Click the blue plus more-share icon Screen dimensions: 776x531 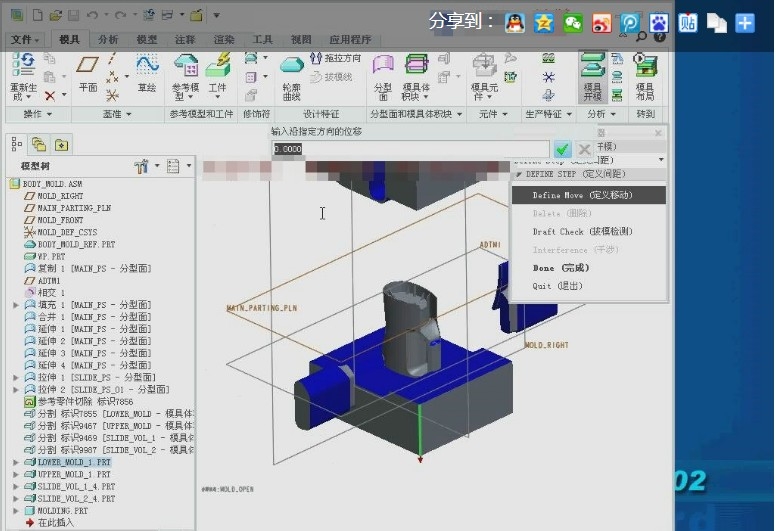click(x=745, y=23)
